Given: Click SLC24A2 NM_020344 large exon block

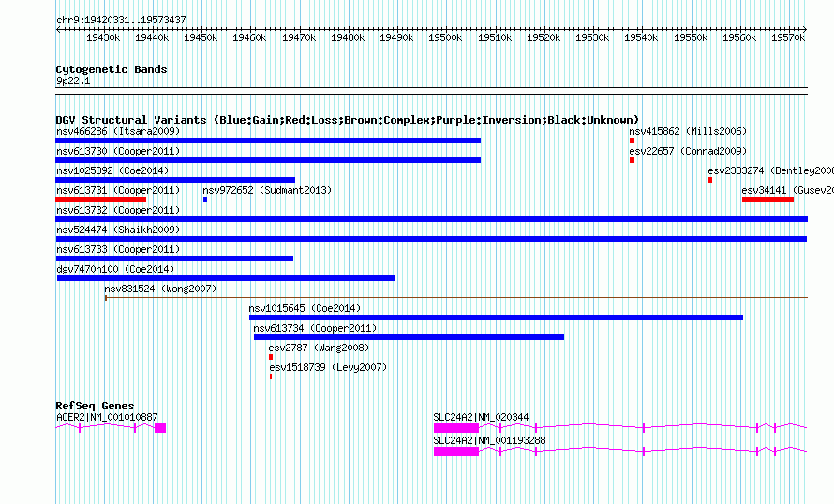Looking at the screenshot, I should (x=456, y=428).
